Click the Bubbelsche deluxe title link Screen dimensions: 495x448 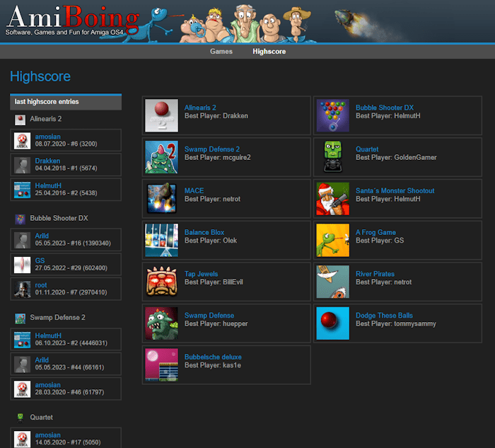click(213, 357)
